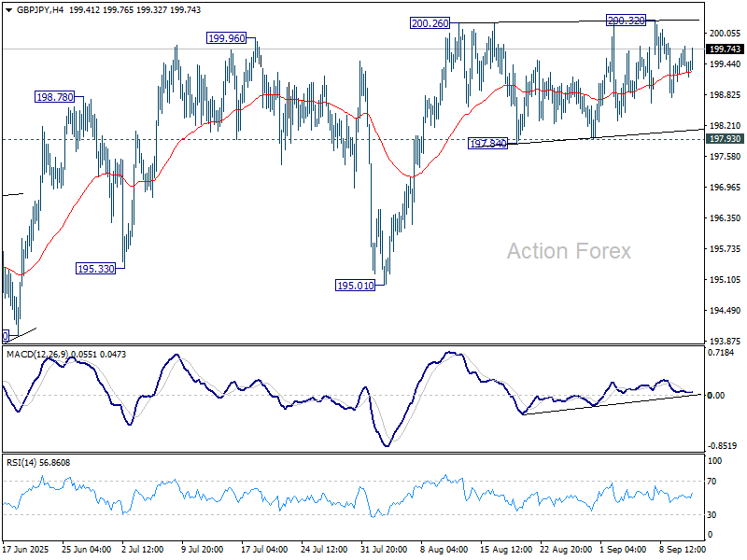Select the 17 Jun 2025 date marker
The width and height of the screenshot is (747, 560).
tap(26, 550)
